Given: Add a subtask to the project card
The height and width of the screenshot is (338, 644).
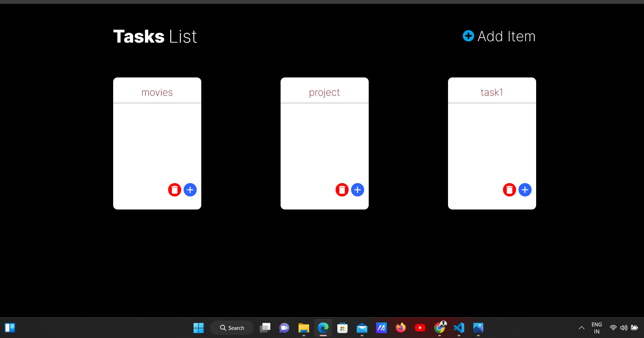Looking at the screenshot, I should point(357,190).
